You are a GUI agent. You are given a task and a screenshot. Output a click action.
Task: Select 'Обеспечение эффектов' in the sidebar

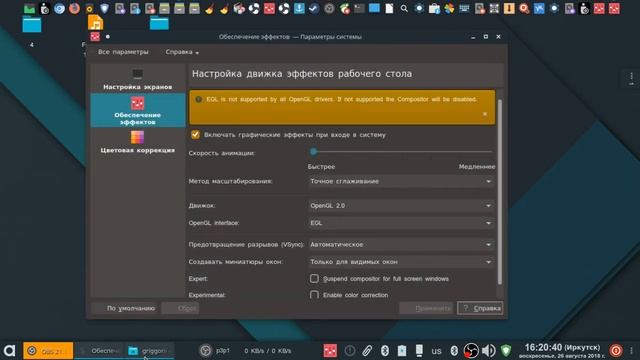(138, 110)
